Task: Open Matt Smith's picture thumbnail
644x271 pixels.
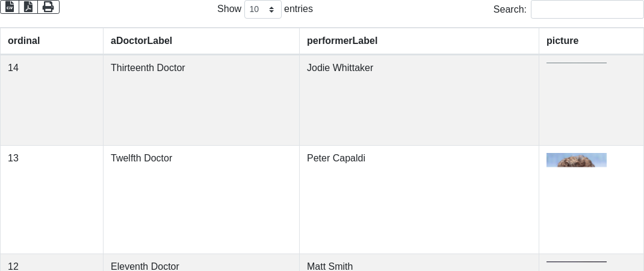Action: click(x=577, y=262)
